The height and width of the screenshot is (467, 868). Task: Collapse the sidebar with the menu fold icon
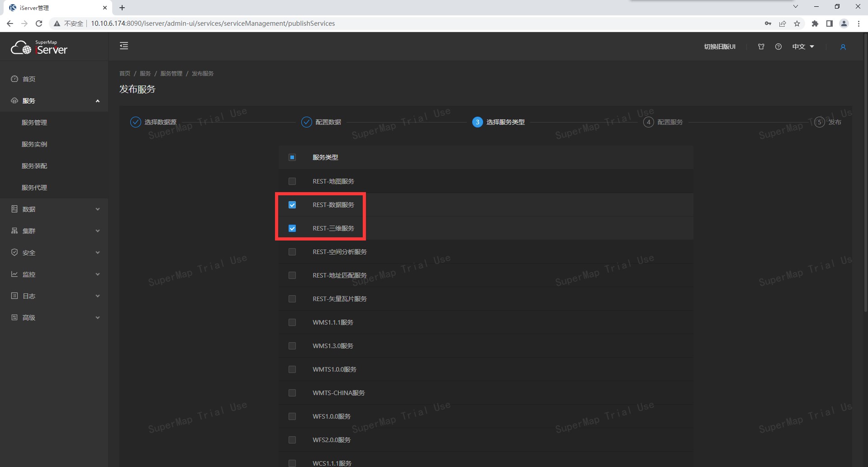point(124,46)
